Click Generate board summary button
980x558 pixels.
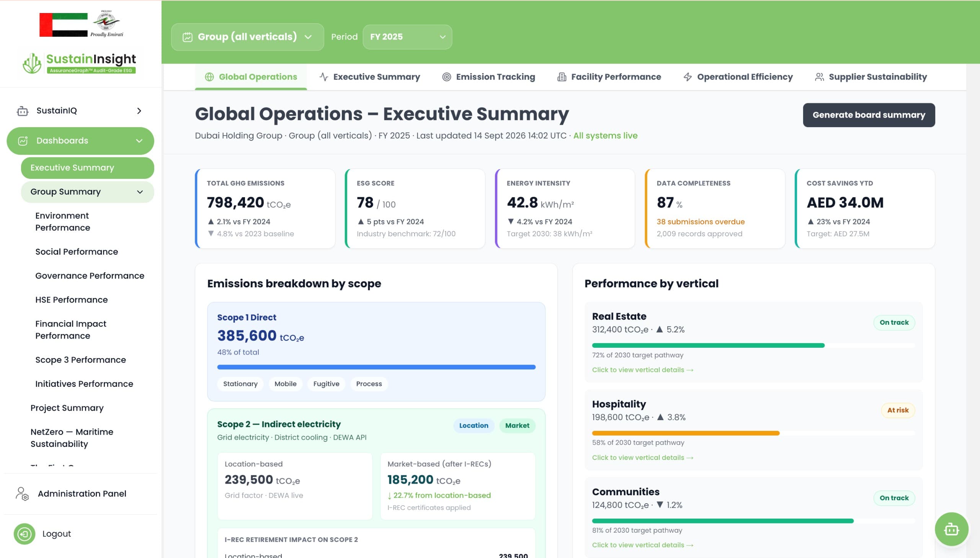pyautogui.click(x=869, y=115)
